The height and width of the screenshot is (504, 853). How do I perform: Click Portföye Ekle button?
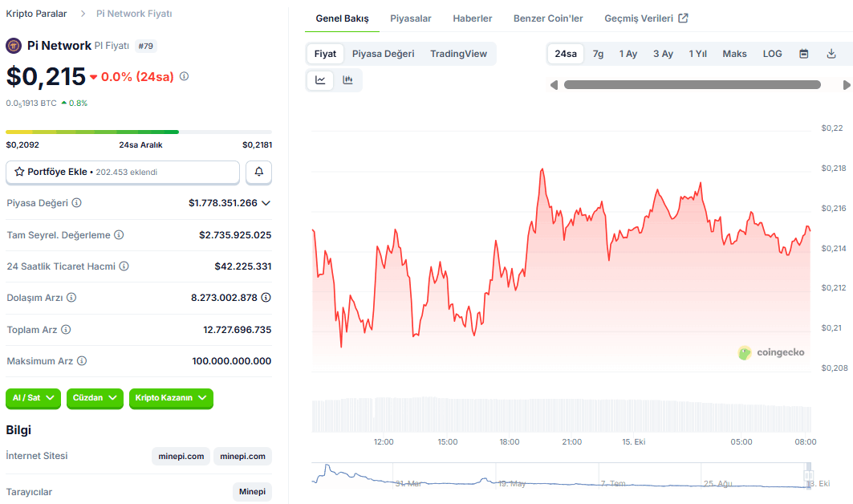click(x=123, y=172)
